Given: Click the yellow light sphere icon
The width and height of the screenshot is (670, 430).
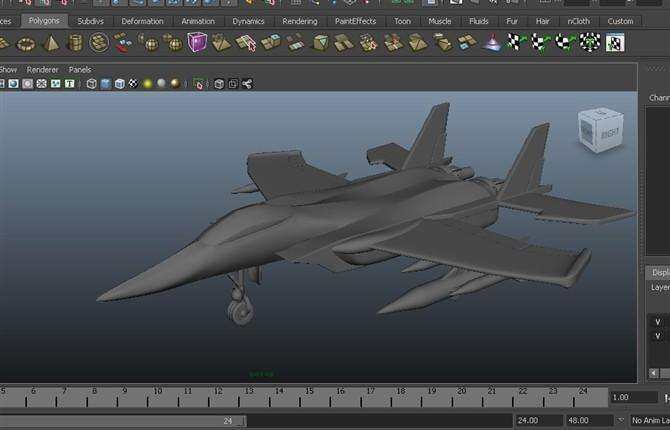Looking at the screenshot, I should [x=147, y=84].
